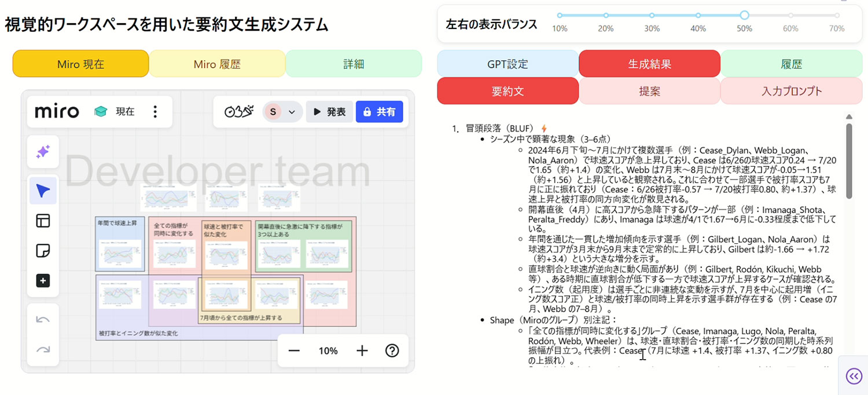The image size is (868, 395).
Task: Click the undo arrow icon
Action: click(43, 320)
